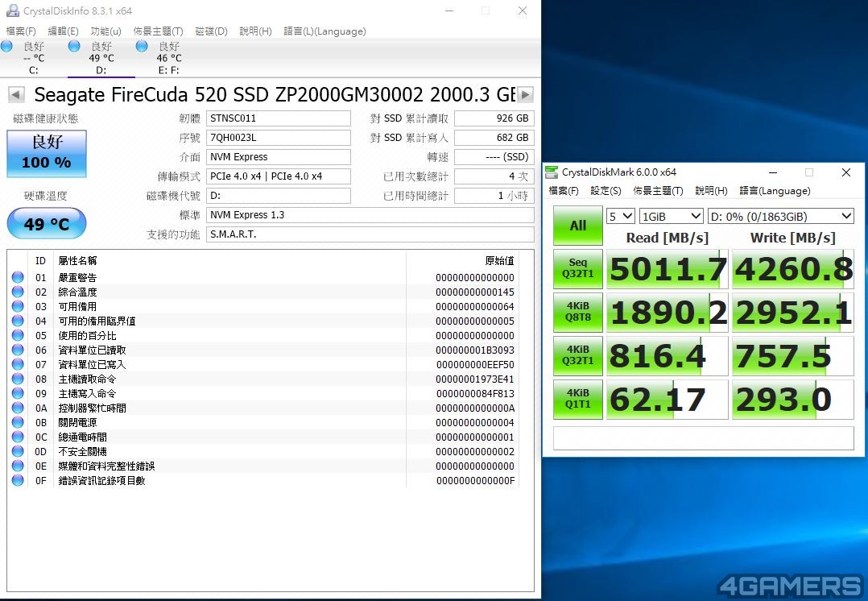The image size is (868, 601).
Task: Click the 49 °C temperature button
Action: pos(47,224)
